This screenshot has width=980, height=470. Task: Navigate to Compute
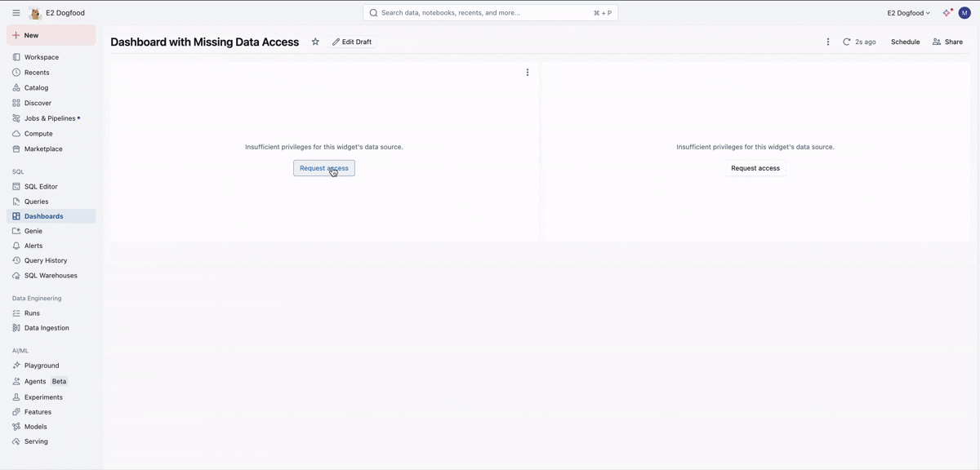(x=51, y=134)
